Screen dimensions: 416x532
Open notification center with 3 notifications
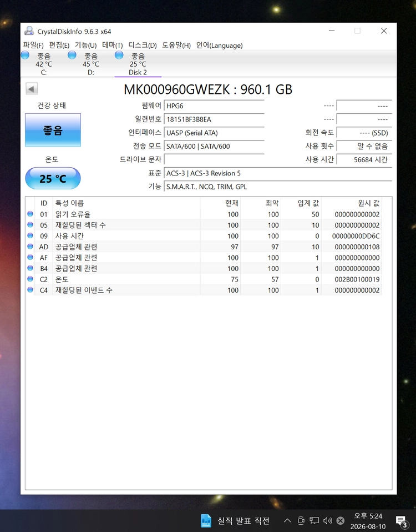pyautogui.click(x=402, y=521)
